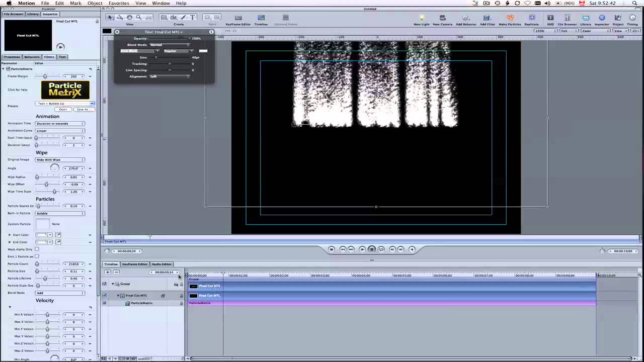Image resolution: width=644 pixels, height=362 pixels.
Task: Click the Open preset button
Action: [x=63, y=109]
